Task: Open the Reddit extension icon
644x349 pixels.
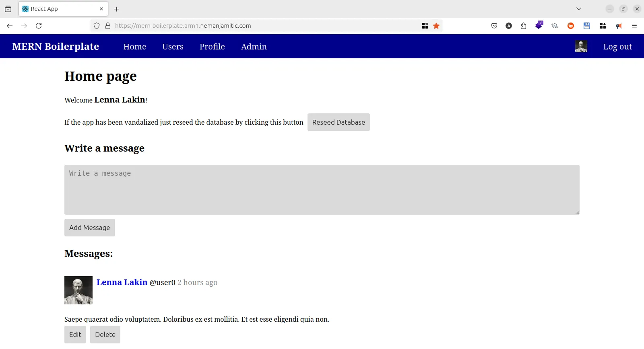Action: pyautogui.click(x=571, y=26)
